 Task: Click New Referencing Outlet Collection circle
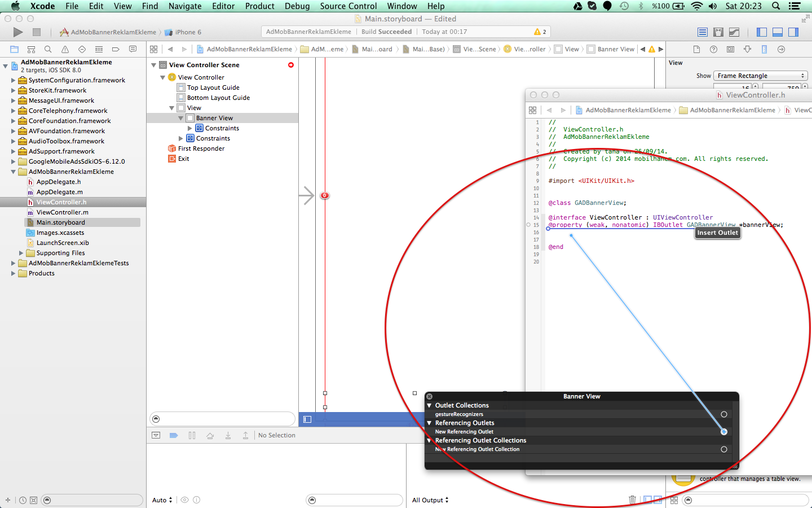coord(724,449)
